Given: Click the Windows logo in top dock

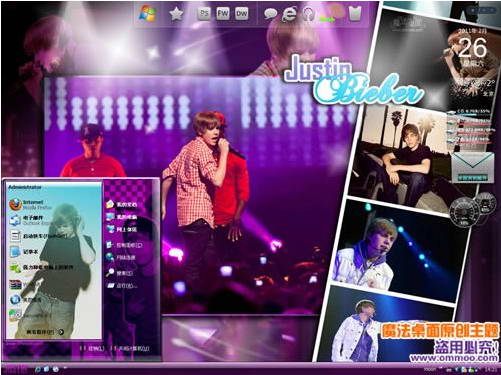Looking at the screenshot, I should click(148, 14).
